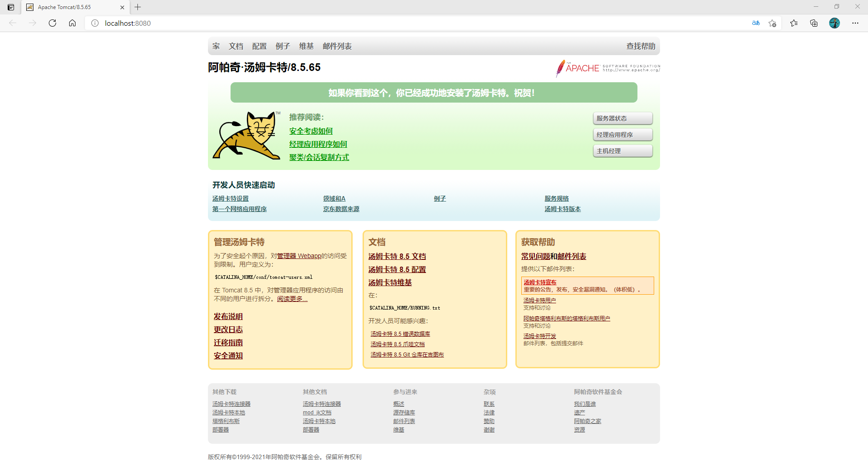Click the Apache Software Foundation logo
The width and height of the screenshot is (868, 470).
pyautogui.click(x=608, y=68)
